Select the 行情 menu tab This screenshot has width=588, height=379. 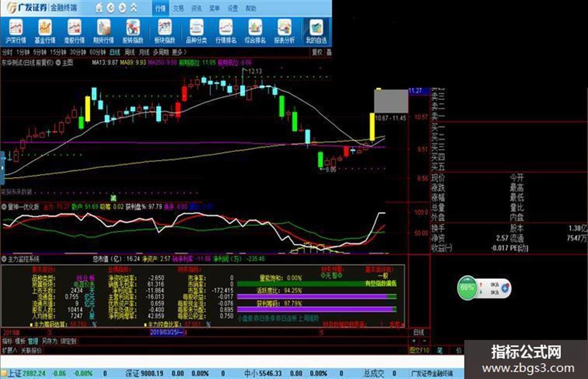tap(161, 8)
